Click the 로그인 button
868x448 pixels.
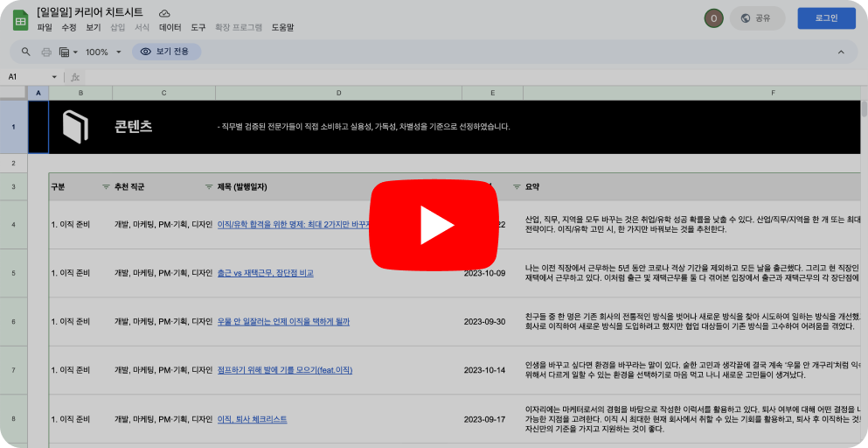(x=827, y=18)
